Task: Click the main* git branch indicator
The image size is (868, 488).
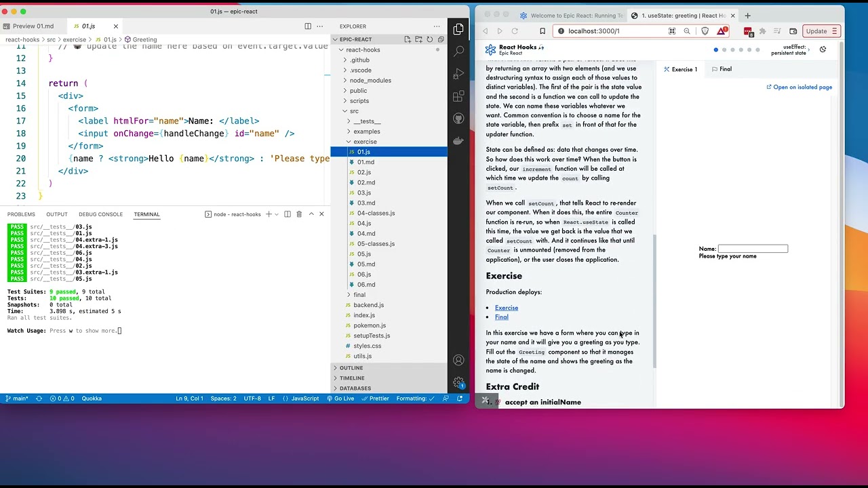Action: click(x=16, y=399)
